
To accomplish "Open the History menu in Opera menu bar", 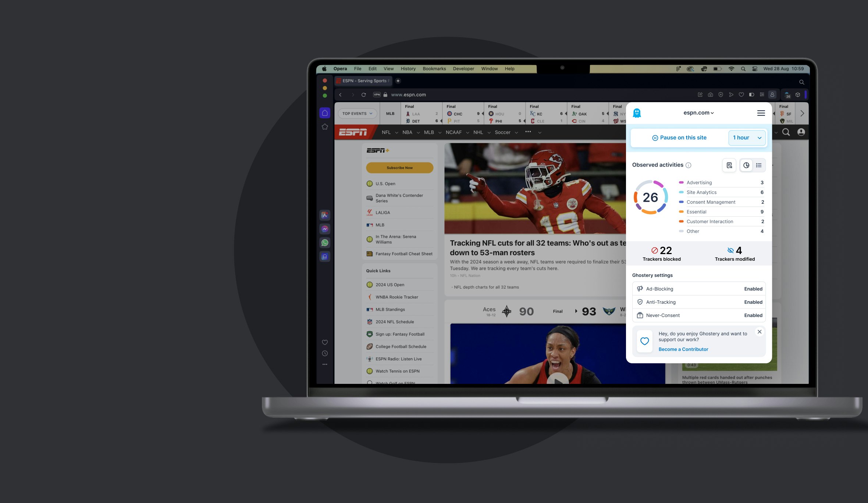I will tap(409, 68).
